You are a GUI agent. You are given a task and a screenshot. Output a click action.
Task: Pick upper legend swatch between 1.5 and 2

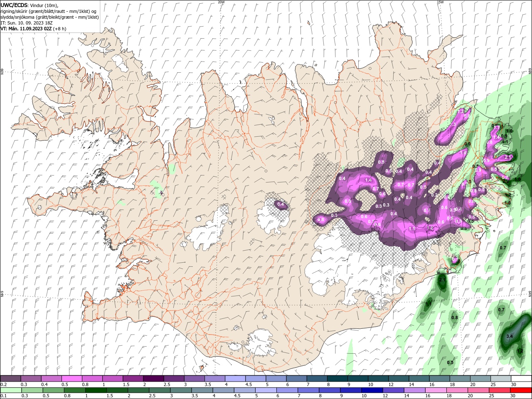click(x=133, y=379)
